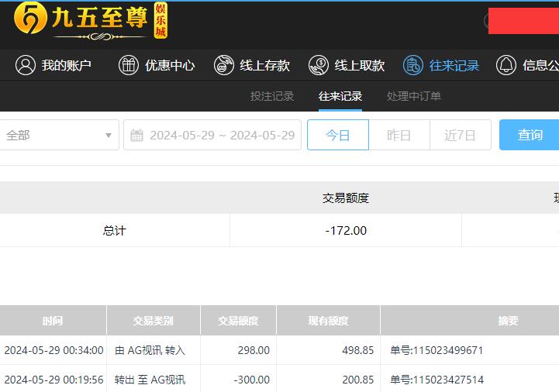Click order number 单号:115023427514

437,380
